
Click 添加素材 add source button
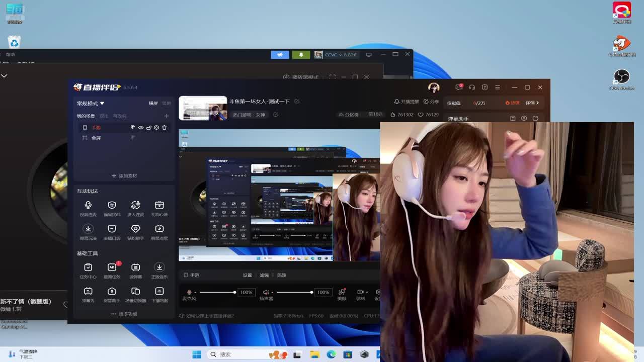[x=124, y=176]
